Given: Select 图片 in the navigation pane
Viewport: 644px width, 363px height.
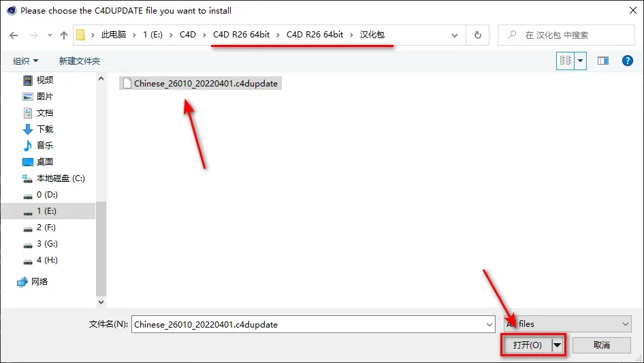Looking at the screenshot, I should (x=44, y=97).
